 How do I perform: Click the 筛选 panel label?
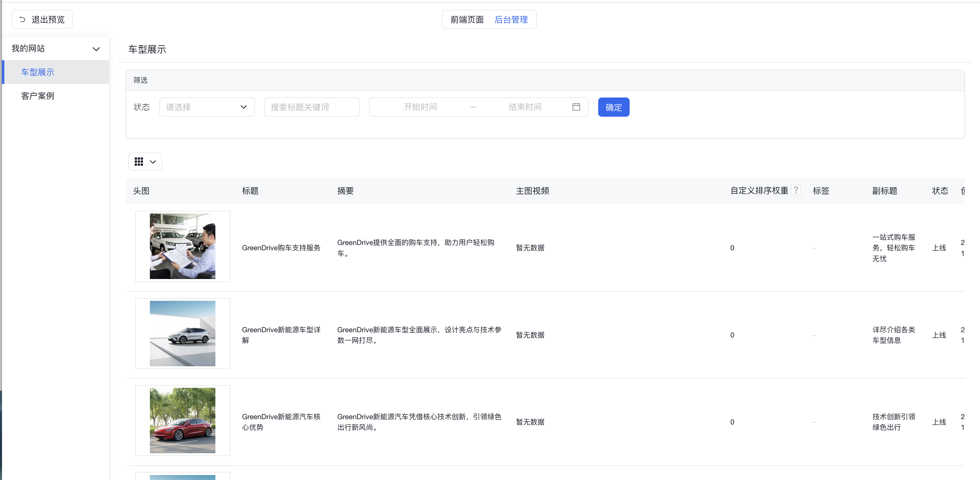pos(140,80)
